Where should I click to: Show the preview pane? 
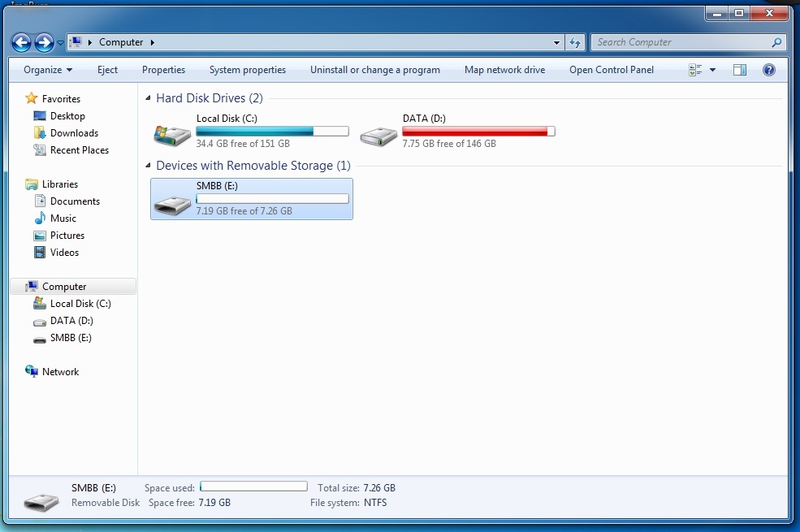(740, 70)
